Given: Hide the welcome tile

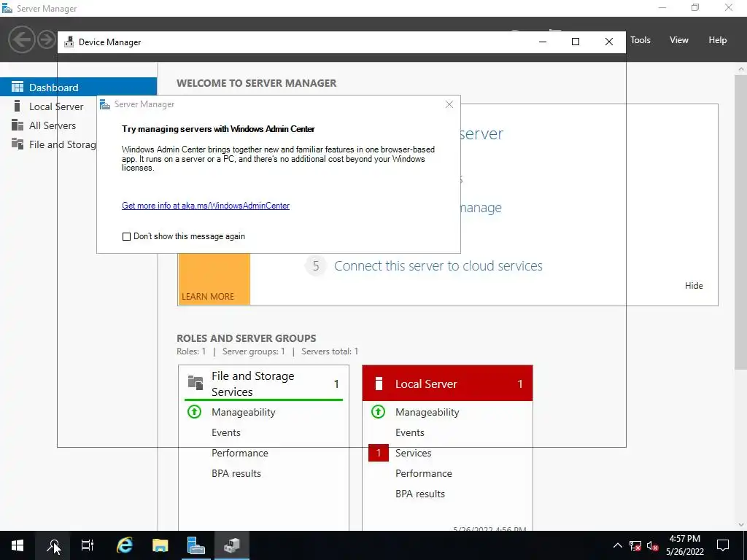Looking at the screenshot, I should (694, 286).
